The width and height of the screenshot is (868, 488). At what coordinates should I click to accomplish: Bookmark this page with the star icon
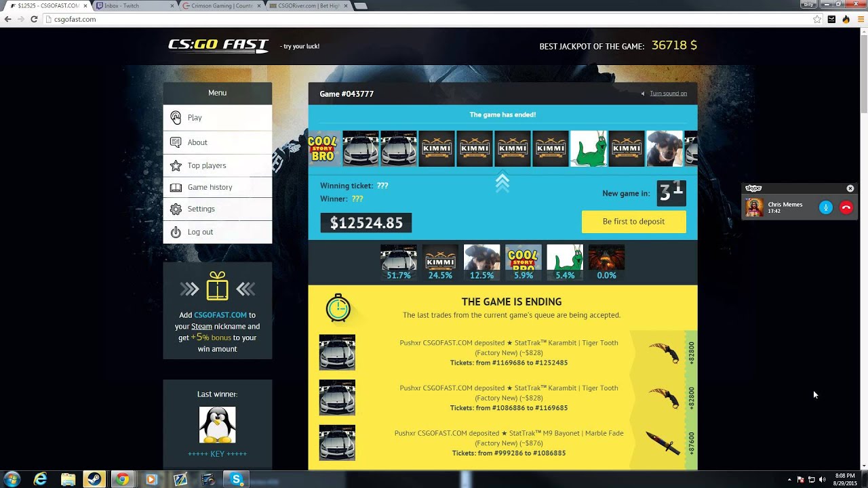(817, 19)
